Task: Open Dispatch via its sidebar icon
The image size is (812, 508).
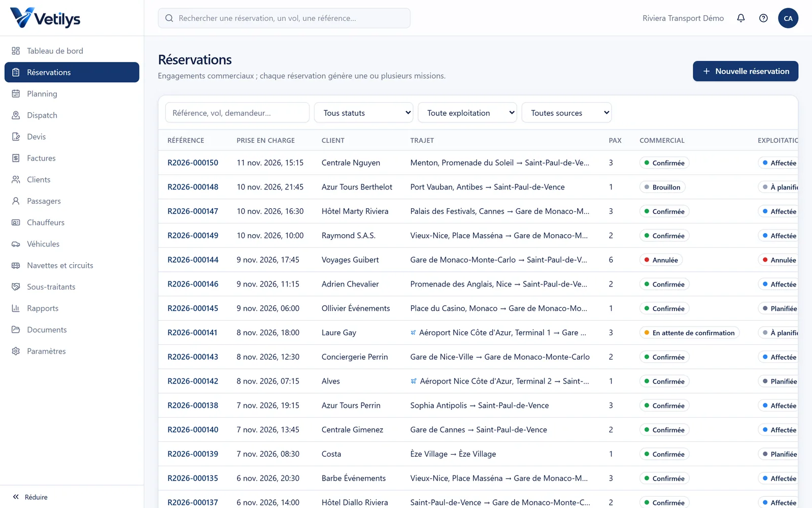Action: pos(16,115)
